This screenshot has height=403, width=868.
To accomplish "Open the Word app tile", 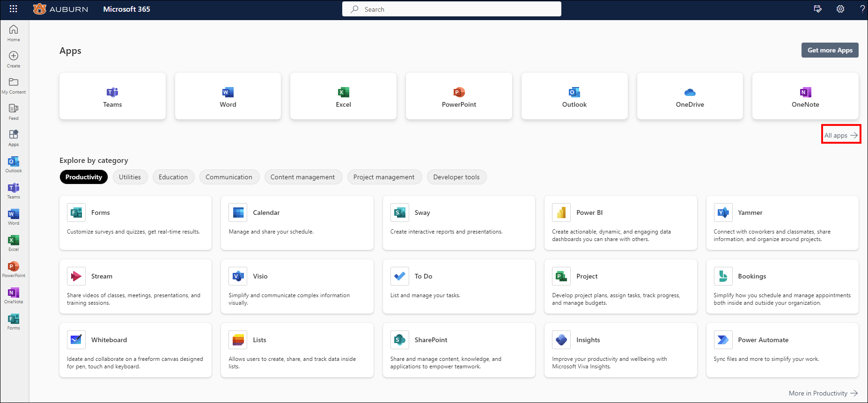I will click(228, 96).
